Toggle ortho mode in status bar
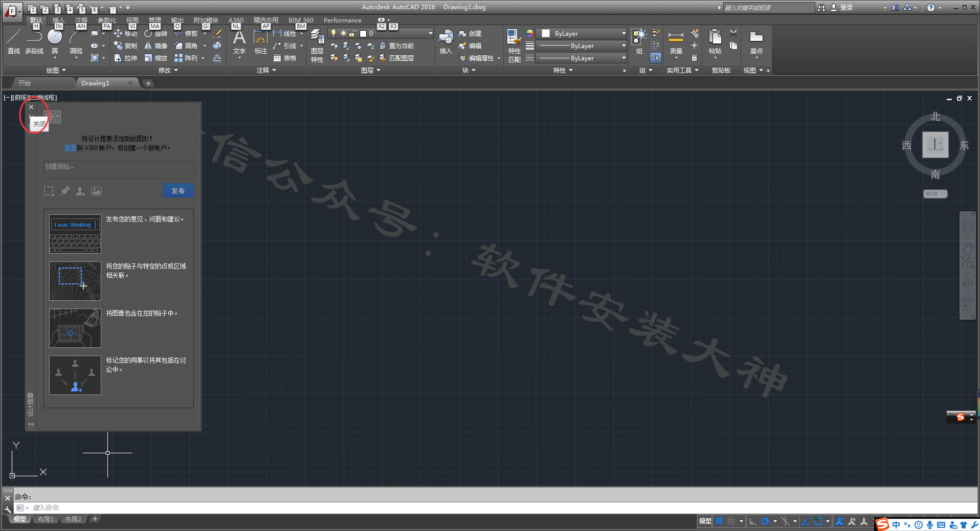980x531 pixels. tap(752, 521)
